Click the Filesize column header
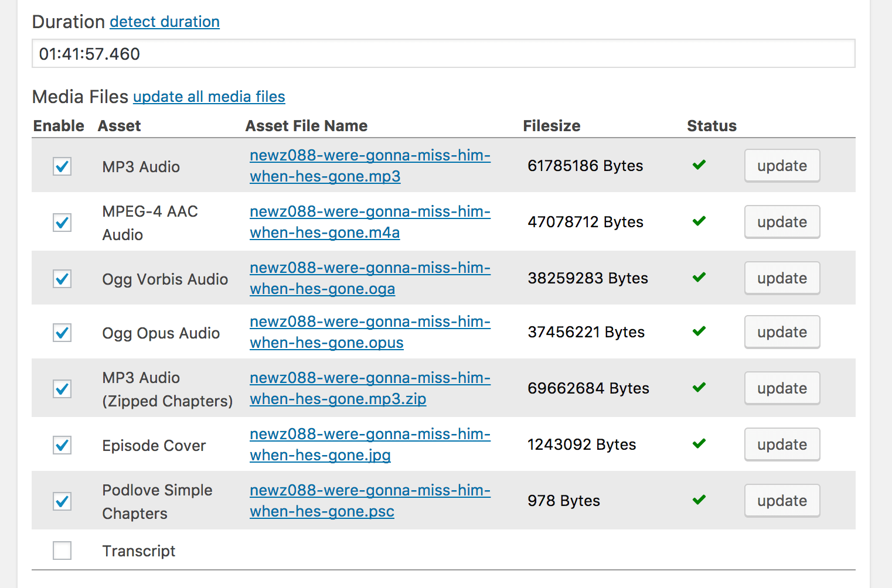The height and width of the screenshot is (588, 892). click(551, 126)
